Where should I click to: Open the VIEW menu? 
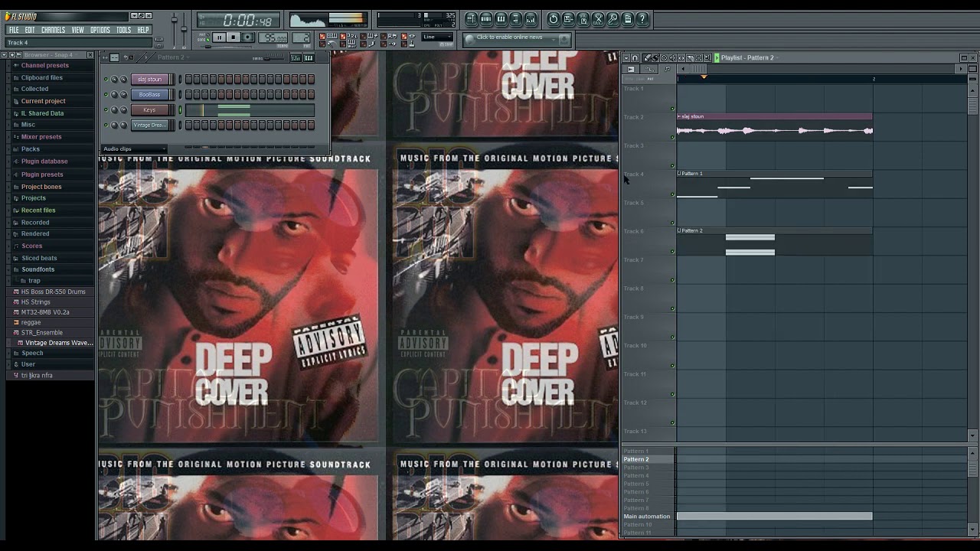point(78,30)
